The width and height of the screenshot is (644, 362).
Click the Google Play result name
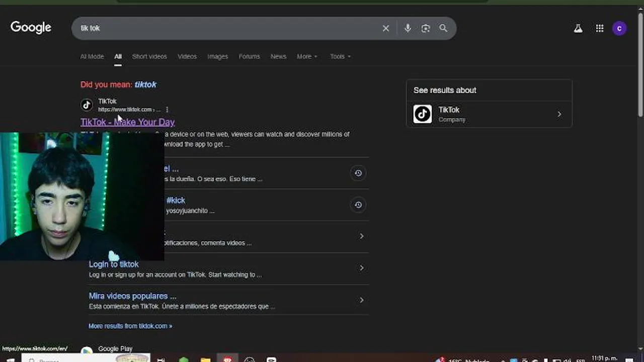tap(115, 348)
